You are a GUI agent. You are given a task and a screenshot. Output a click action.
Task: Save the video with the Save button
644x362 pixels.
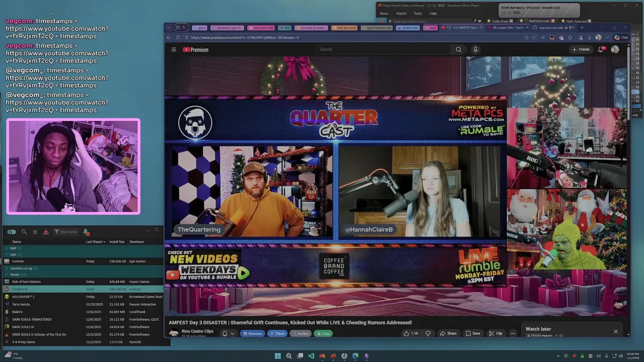point(473,333)
